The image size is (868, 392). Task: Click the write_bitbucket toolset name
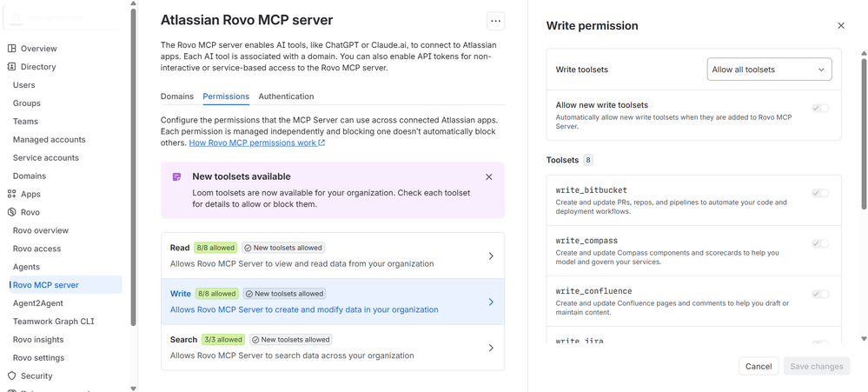[591, 189]
